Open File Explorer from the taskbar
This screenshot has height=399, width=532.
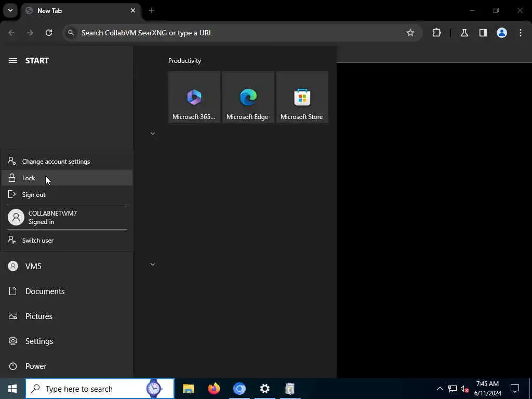click(x=188, y=389)
